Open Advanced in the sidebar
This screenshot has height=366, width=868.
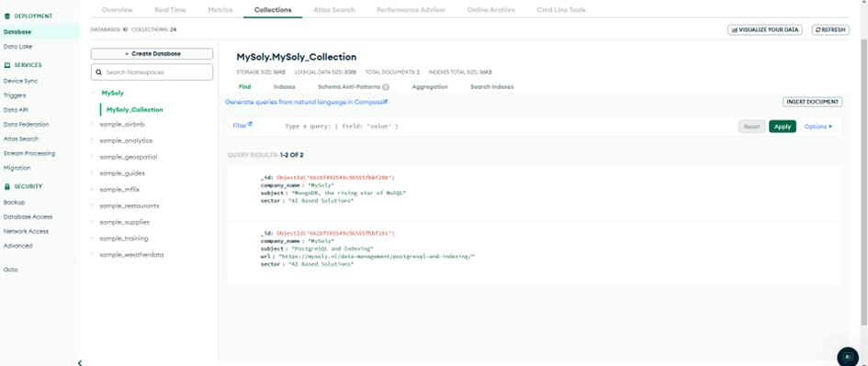click(17, 246)
